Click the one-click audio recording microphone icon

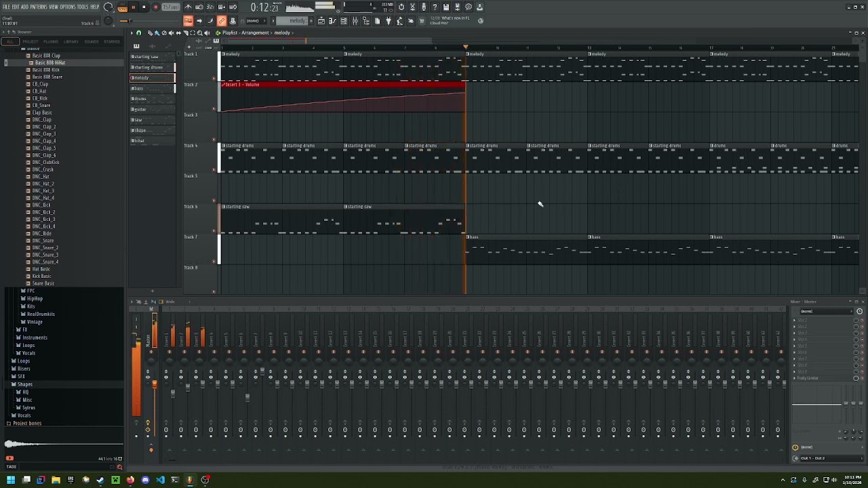coord(423,7)
